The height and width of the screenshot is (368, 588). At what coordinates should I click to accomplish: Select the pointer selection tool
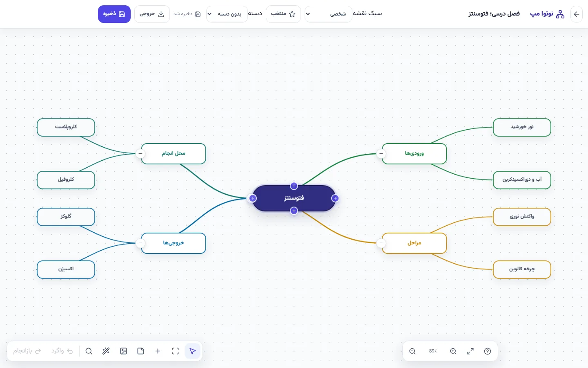[x=193, y=351]
